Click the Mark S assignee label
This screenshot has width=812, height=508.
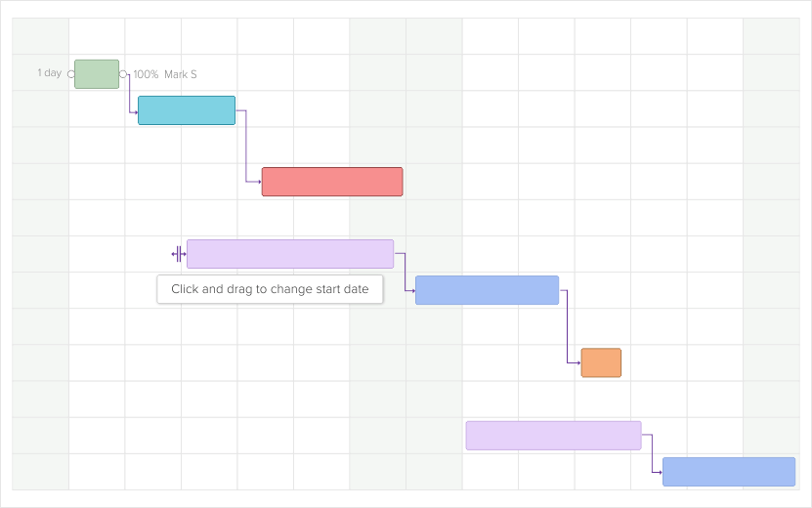(181, 74)
